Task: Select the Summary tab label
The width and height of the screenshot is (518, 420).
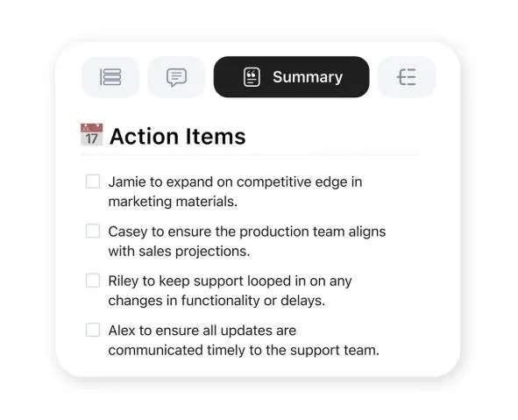Action: 308,77
